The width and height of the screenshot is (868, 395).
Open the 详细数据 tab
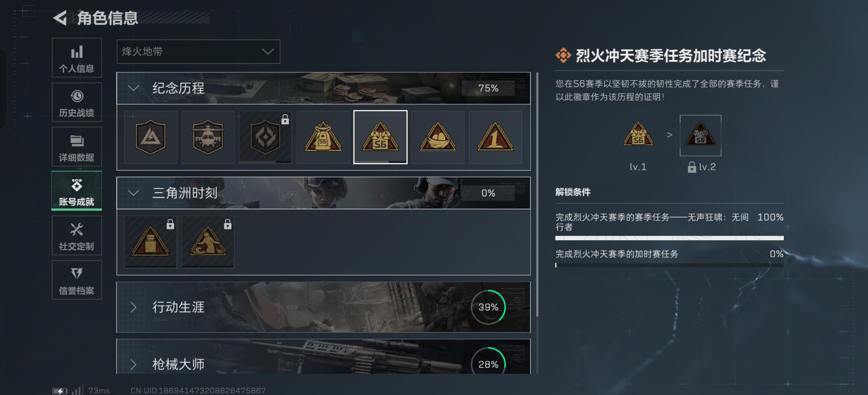tap(77, 147)
